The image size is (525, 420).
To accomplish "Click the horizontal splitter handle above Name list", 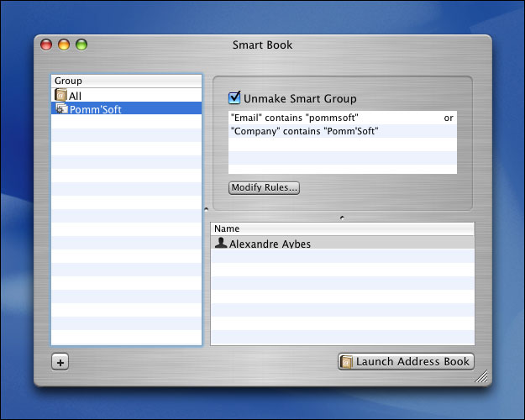I will click(342, 218).
